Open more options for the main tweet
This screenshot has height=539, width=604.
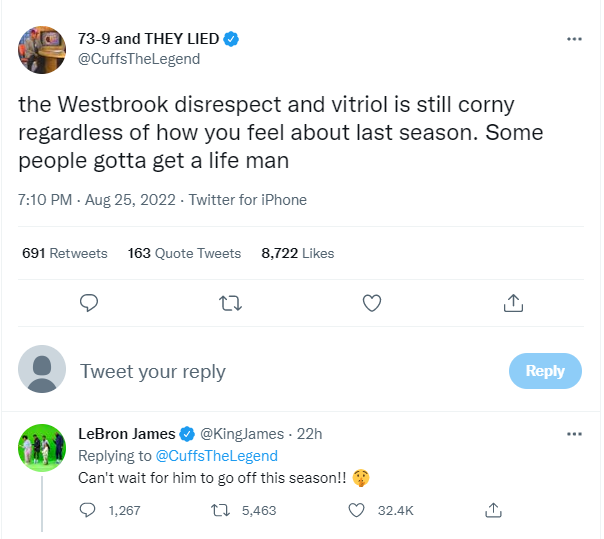click(574, 39)
